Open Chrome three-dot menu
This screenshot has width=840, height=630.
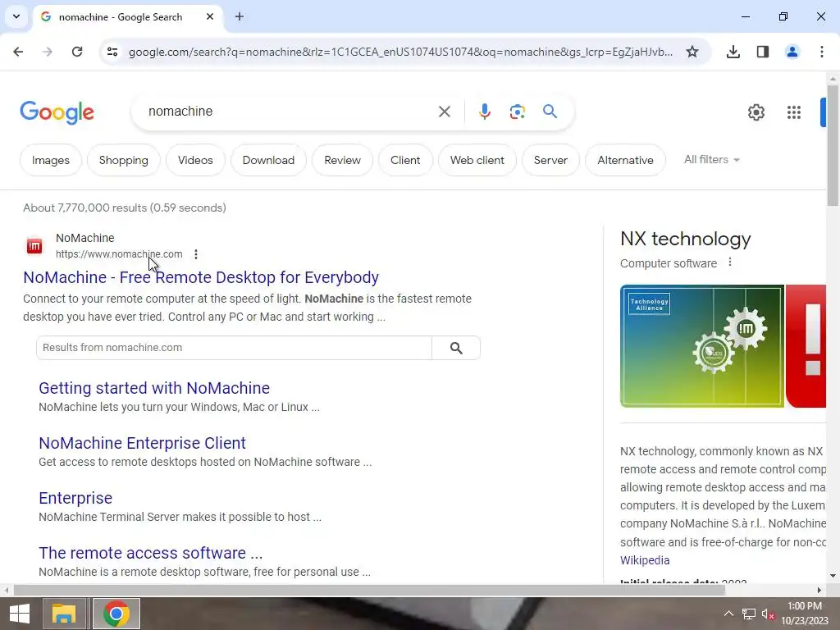coord(821,52)
